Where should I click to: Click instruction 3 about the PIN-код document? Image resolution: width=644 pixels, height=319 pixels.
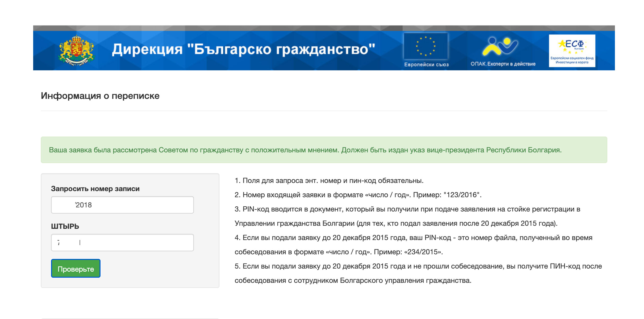(407, 209)
